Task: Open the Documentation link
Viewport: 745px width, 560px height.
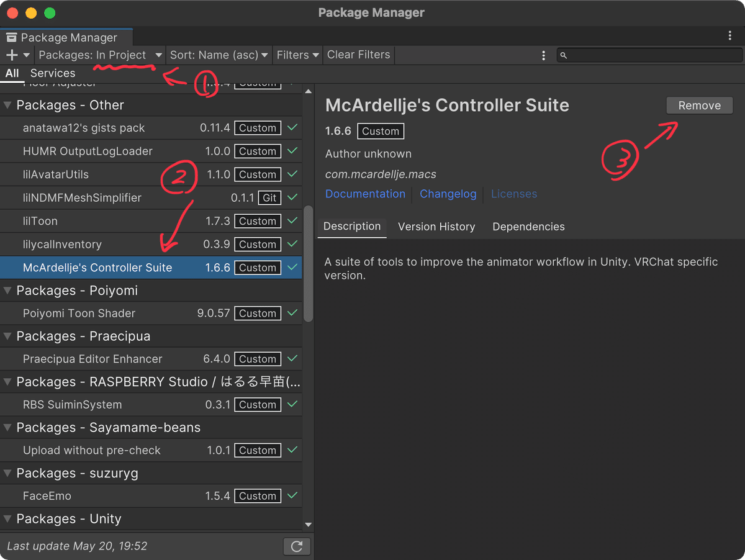Action: coord(365,194)
